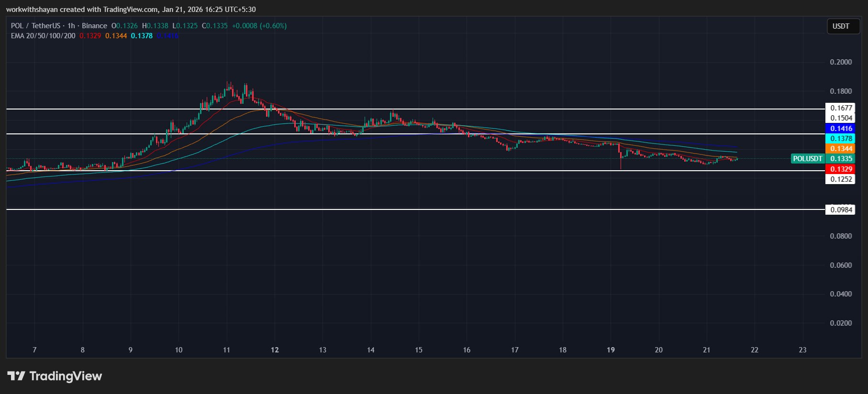Click the Binance exchange label in header
Image resolution: width=868 pixels, height=394 pixels.
click(x=94, y=26)
